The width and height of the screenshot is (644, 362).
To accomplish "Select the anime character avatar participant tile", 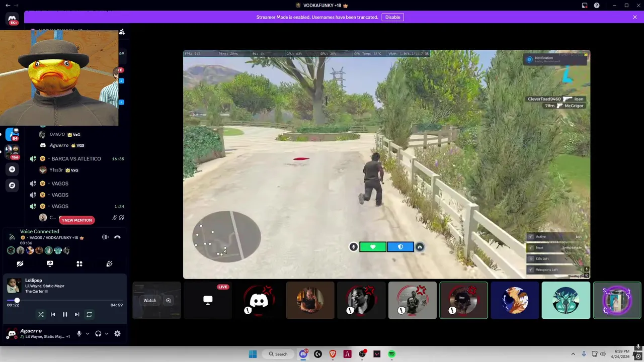I will click(x=515, y=301).
